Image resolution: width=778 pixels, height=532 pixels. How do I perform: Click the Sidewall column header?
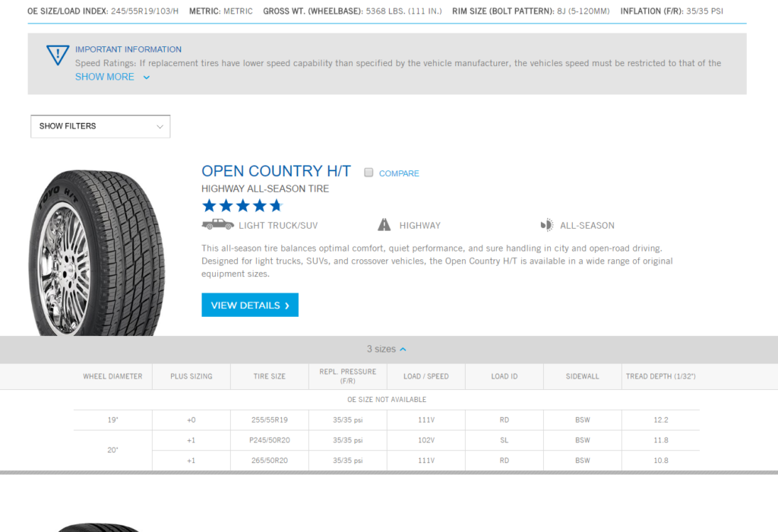(583, 376)
